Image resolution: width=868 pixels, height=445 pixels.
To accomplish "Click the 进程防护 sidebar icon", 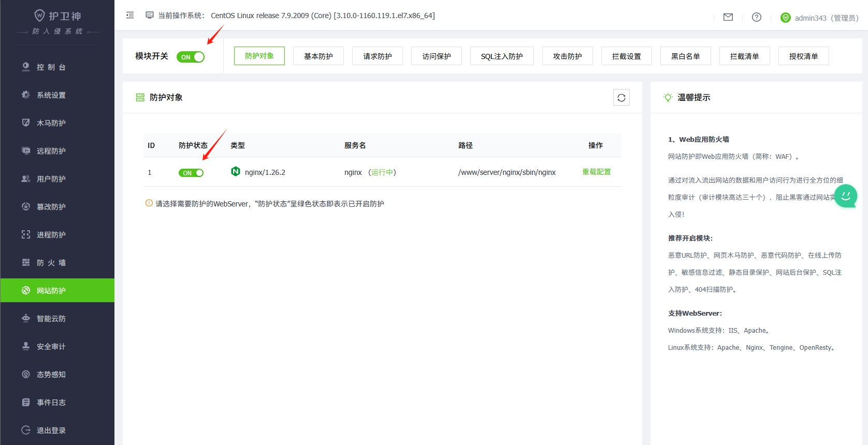I will click(26, 234).
